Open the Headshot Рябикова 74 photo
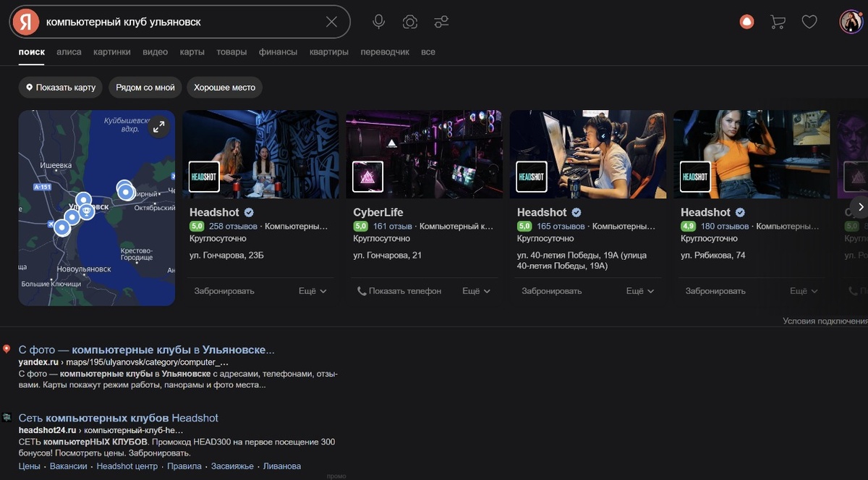This screenshot has height=480, width=868. [x=752, y=153]
